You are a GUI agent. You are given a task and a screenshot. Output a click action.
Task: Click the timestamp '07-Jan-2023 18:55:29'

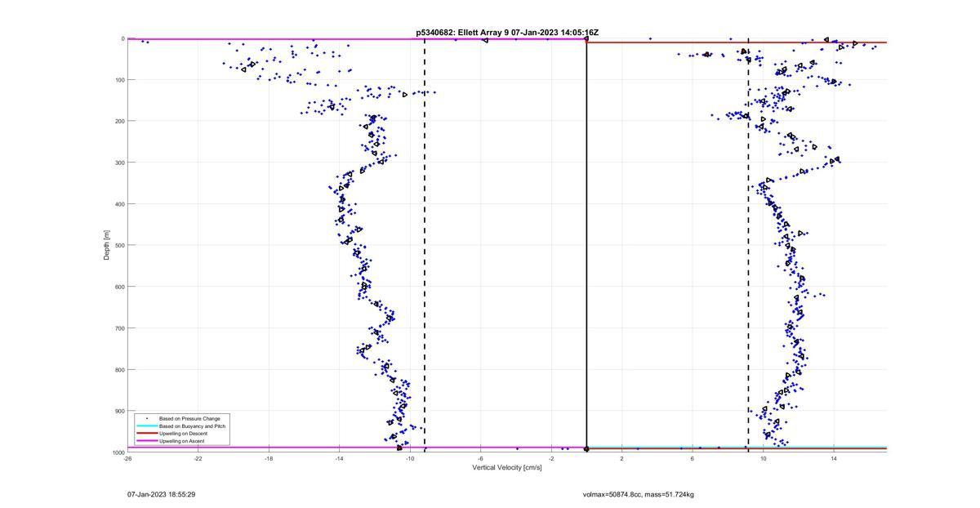pyautogui.click(x=161, y=494)
